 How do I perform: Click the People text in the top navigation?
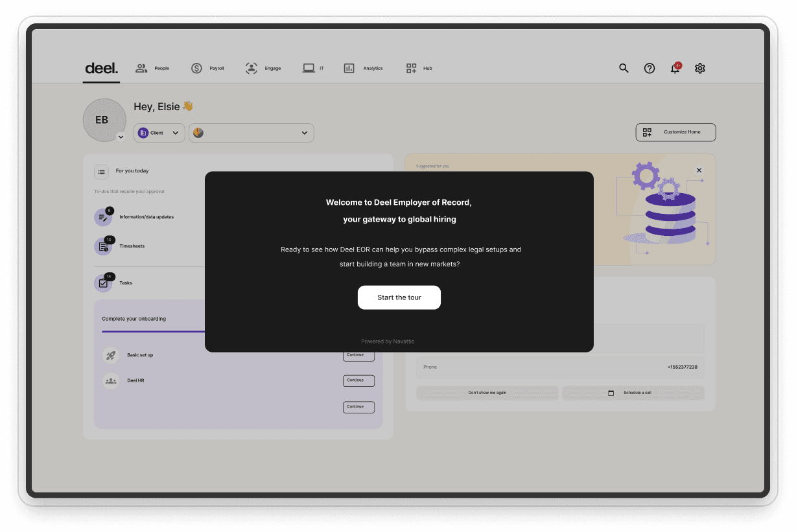pyautogui.click(x=161, y=68)
